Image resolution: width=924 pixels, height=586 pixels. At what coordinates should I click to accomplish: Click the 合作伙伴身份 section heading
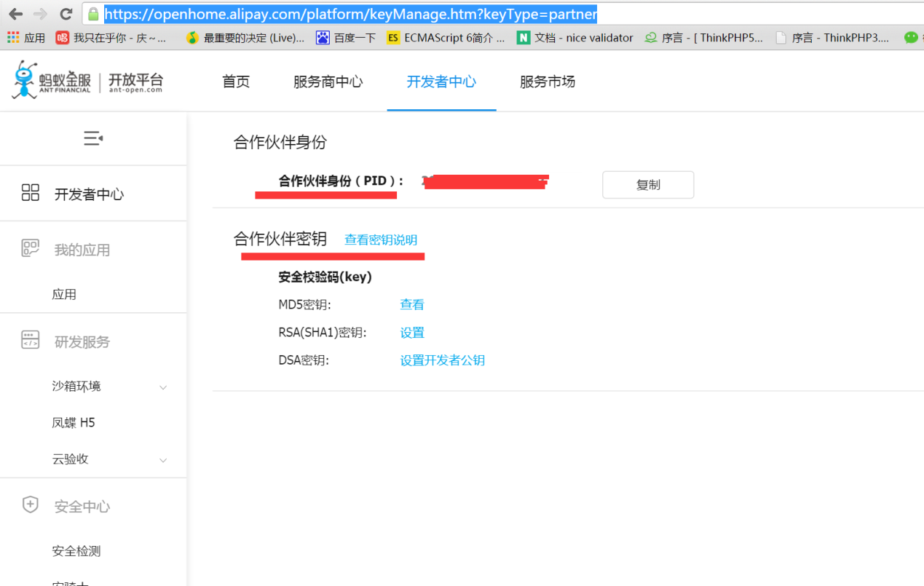point(280,142)
